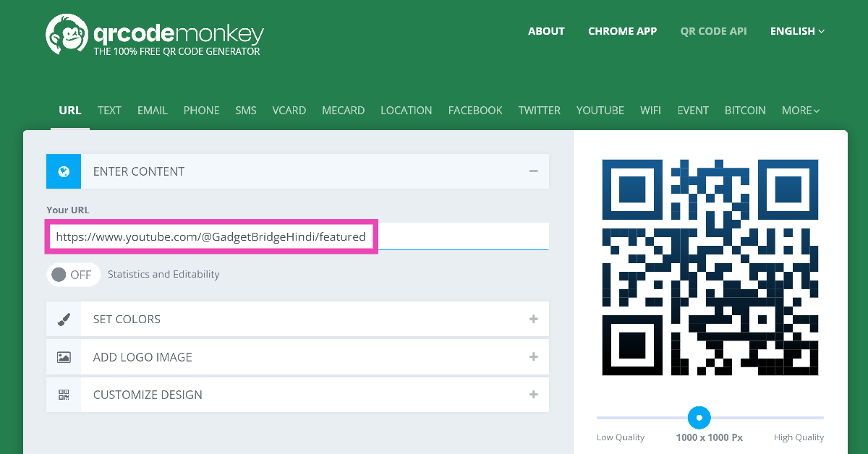This screenshot has height=454, width=868.
Task: Select the URL tab
Action: (70, 111)
